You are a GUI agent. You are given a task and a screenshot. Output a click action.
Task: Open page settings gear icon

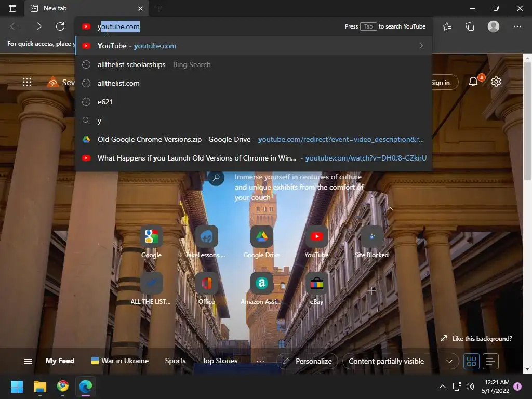[496, 82]
